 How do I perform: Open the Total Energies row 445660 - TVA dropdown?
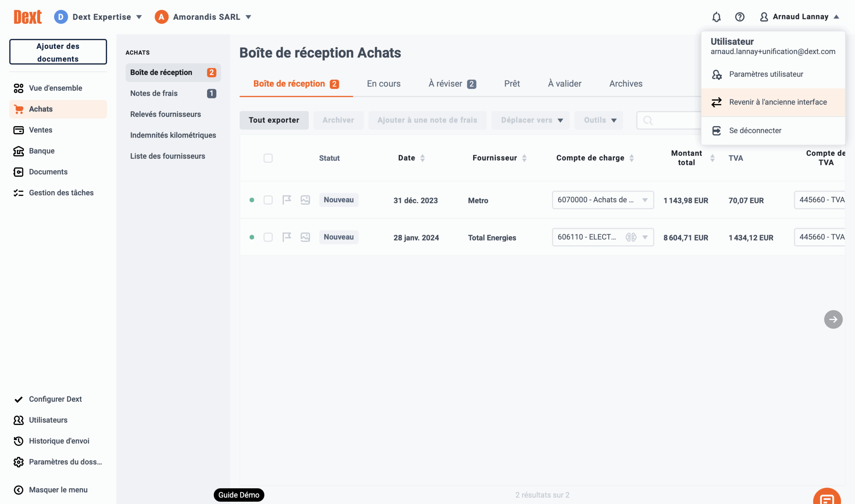click(x=820, y=237)
